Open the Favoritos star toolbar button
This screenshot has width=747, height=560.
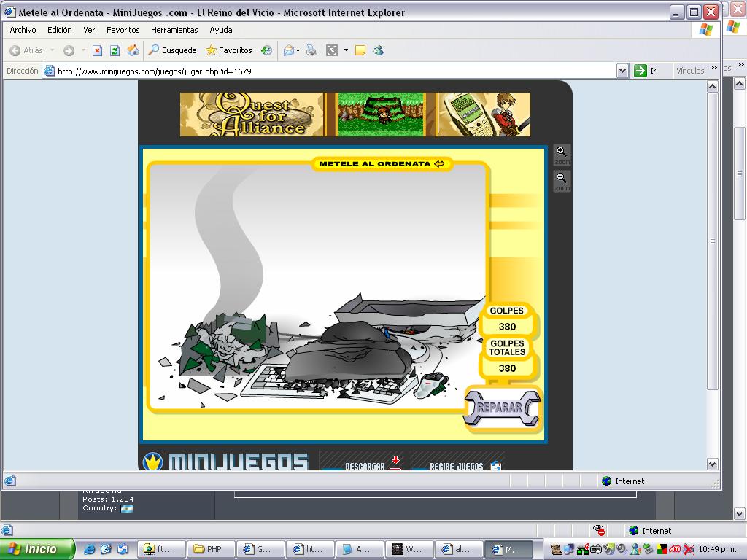point(228,50)
